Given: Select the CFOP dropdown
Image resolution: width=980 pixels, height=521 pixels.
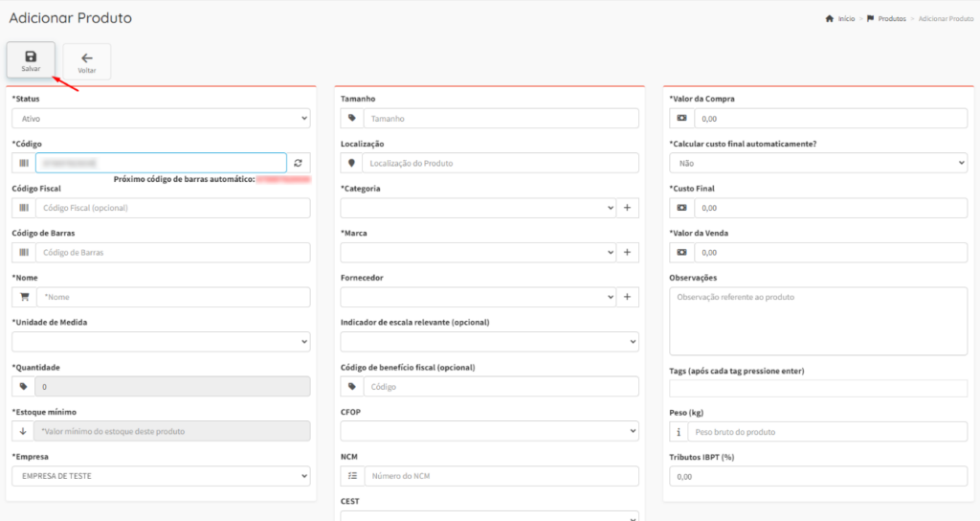Looking at the screenshot, I should pyautogui.click(x=489, y=432).
